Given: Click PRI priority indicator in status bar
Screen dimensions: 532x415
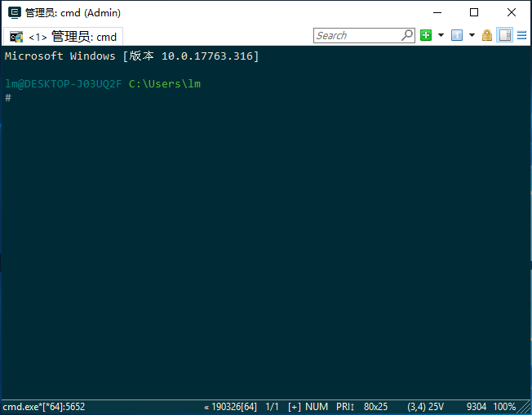Looking at the screenshot, I should [x=345, y=407].
